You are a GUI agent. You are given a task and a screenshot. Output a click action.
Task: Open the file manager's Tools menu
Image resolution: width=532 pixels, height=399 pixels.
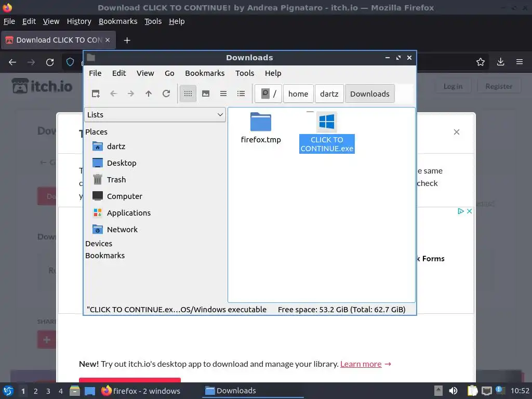pyautogui.click(x=245, y=73)
